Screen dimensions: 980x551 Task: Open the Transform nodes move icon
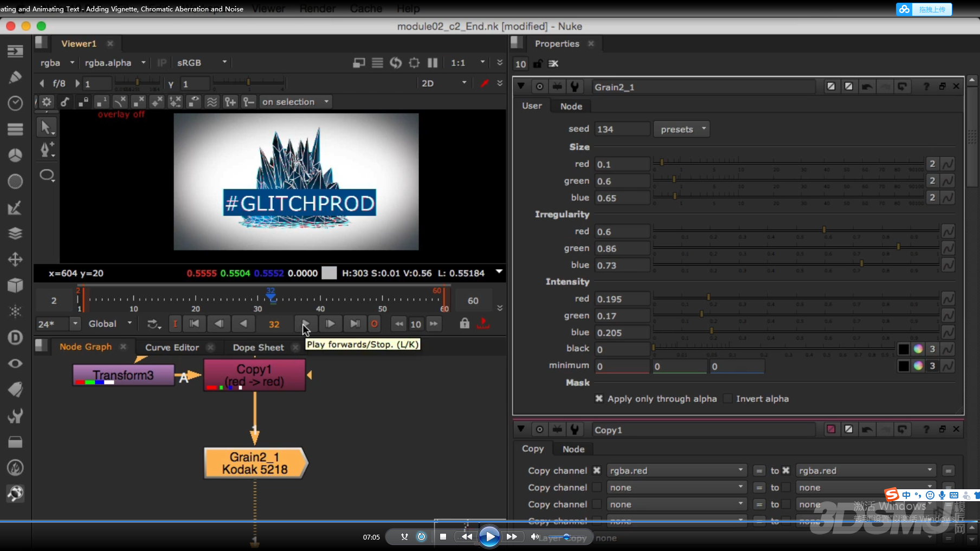(x=15, y=260)
